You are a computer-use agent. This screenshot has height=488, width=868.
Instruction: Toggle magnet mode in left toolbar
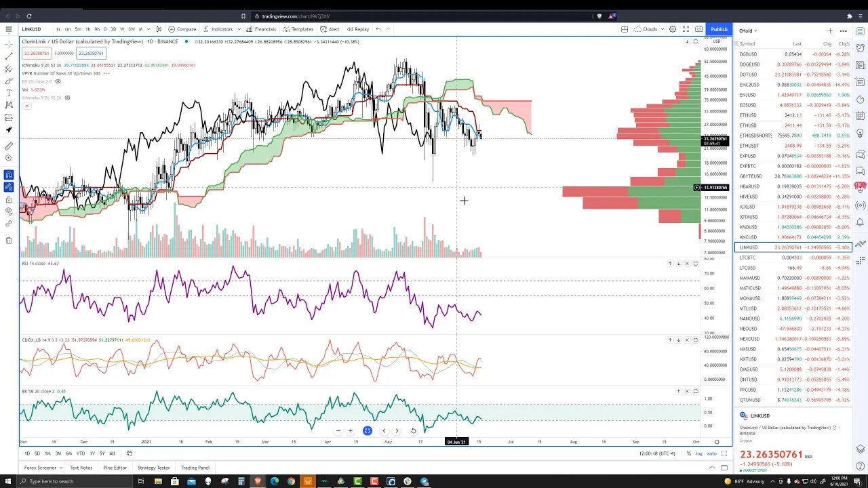8,175
